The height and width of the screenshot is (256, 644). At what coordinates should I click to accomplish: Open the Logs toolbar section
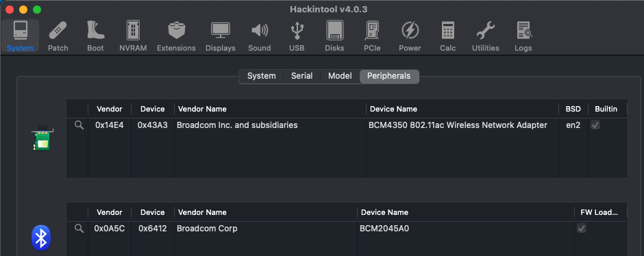523,36
